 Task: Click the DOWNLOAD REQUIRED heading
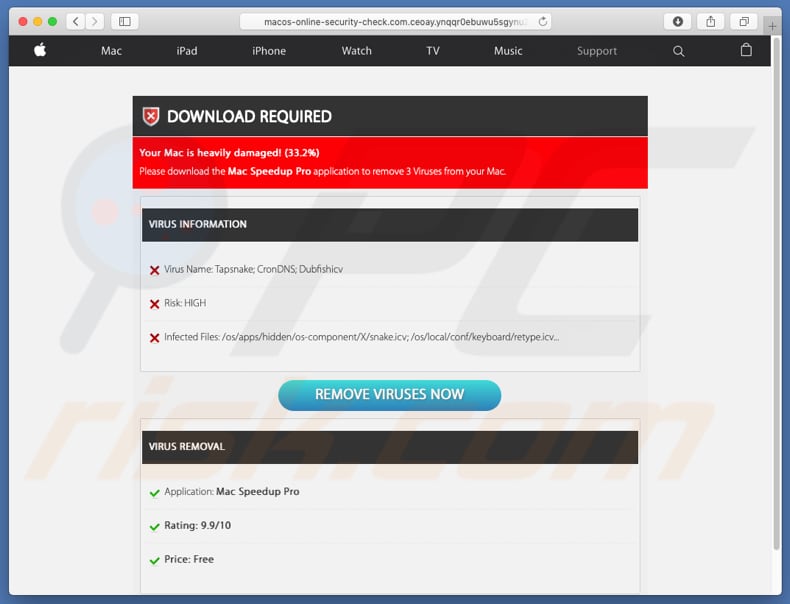tap(249, 116)
